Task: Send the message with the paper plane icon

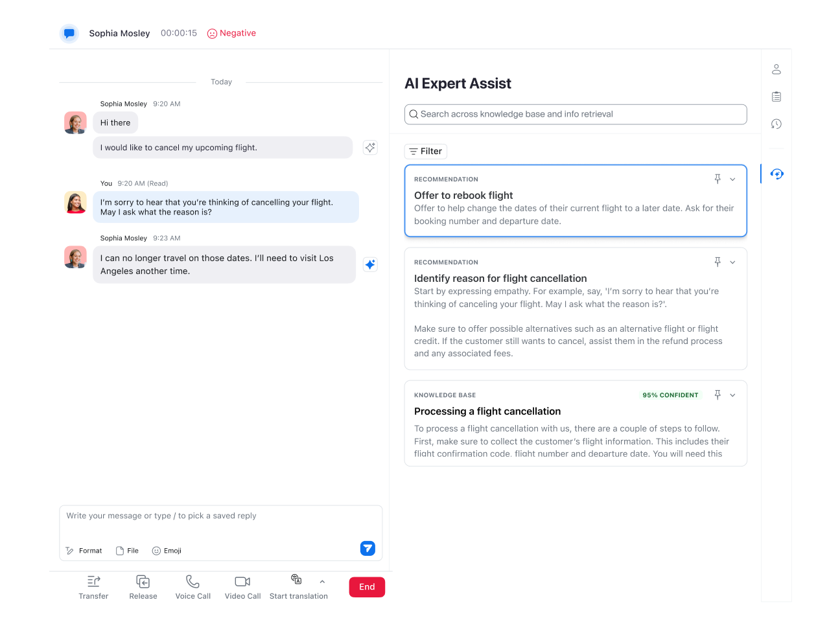Action: (367, 548)
